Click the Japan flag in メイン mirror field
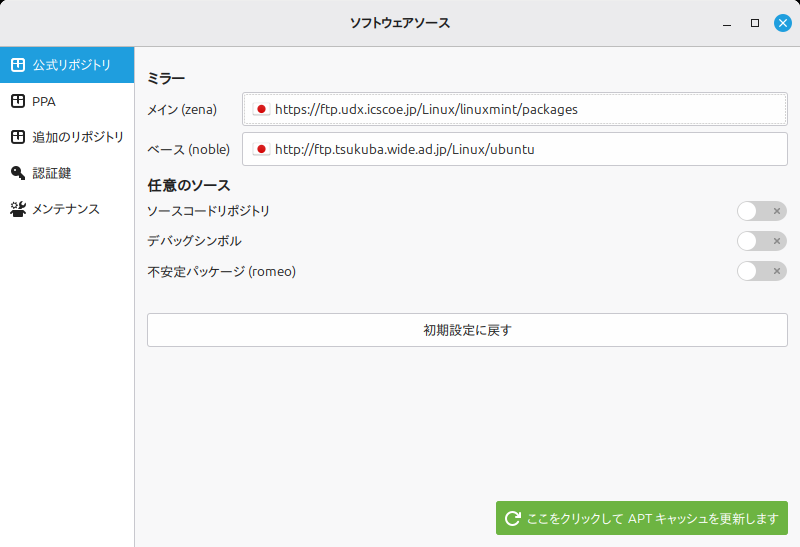Screen dimensions: 800x547 pos(261,109)
